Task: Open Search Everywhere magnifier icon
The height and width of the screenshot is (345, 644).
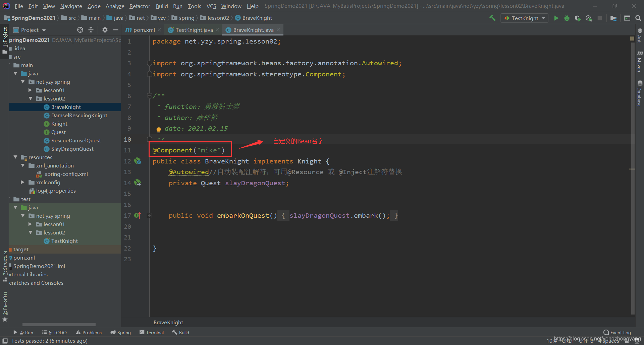Action: click(x=638, y=18)
